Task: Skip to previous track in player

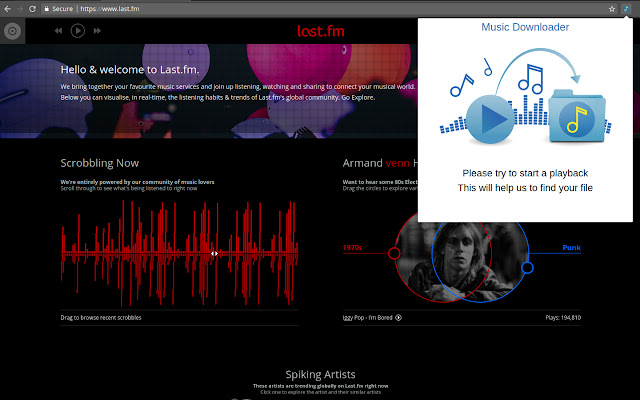Action: tap(58, 31)
